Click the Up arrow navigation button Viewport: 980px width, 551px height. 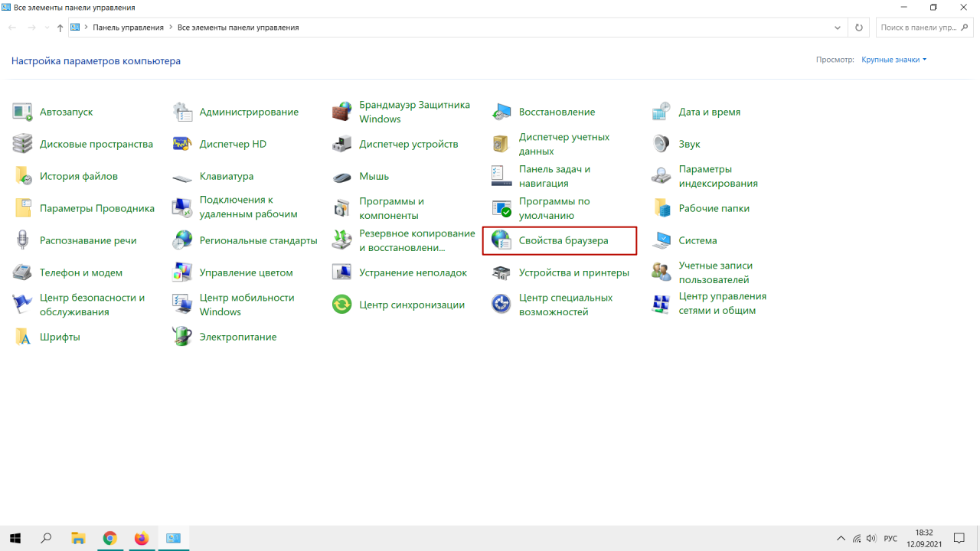coord(60,28)
